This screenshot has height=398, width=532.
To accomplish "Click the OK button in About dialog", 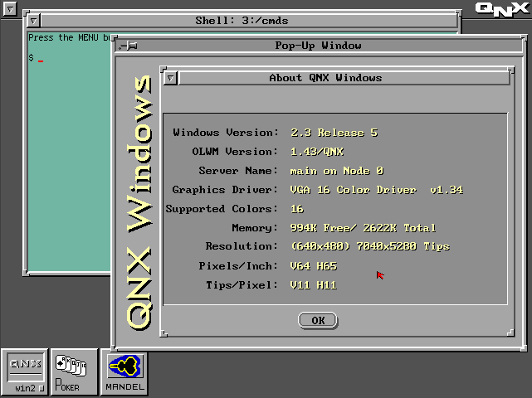I will [x=318, y=320].
